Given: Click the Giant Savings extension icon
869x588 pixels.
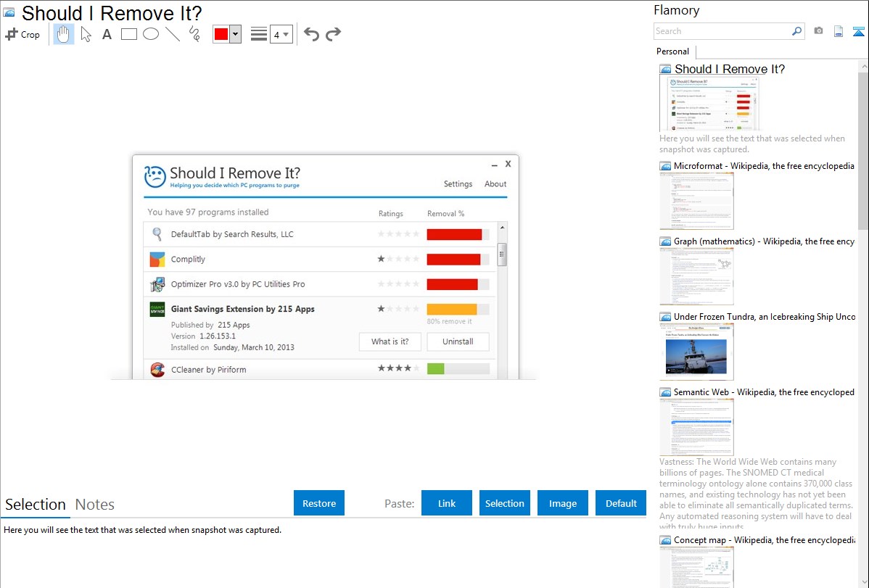Looking at the screenshot, I should pos(157,310).
